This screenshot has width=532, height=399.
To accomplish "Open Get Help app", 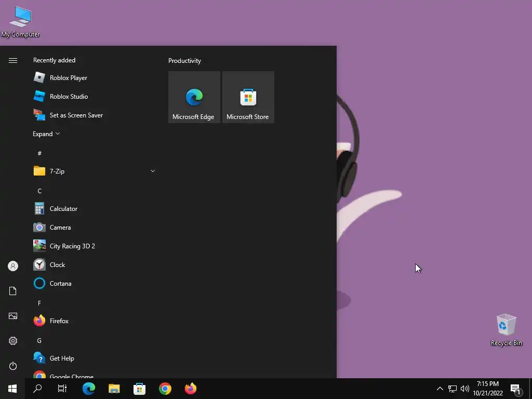I will (95, 358).
